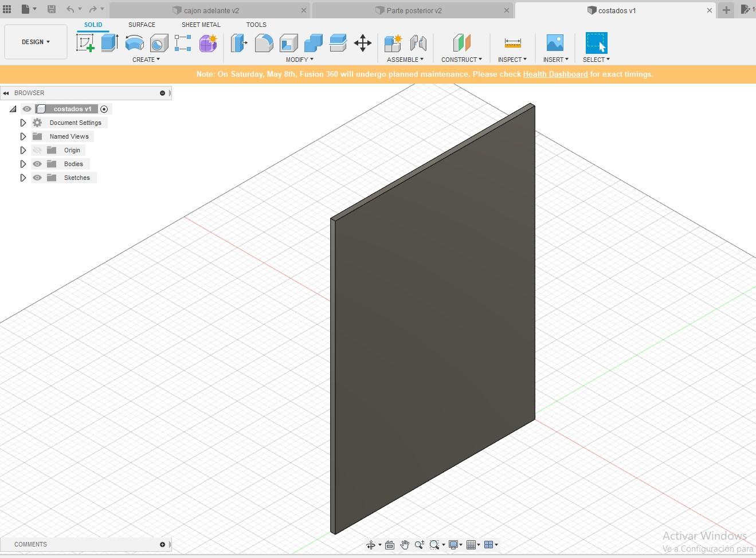The image size is (756, 558).
Task: Select the New Component tool
Action: point(393,43)
